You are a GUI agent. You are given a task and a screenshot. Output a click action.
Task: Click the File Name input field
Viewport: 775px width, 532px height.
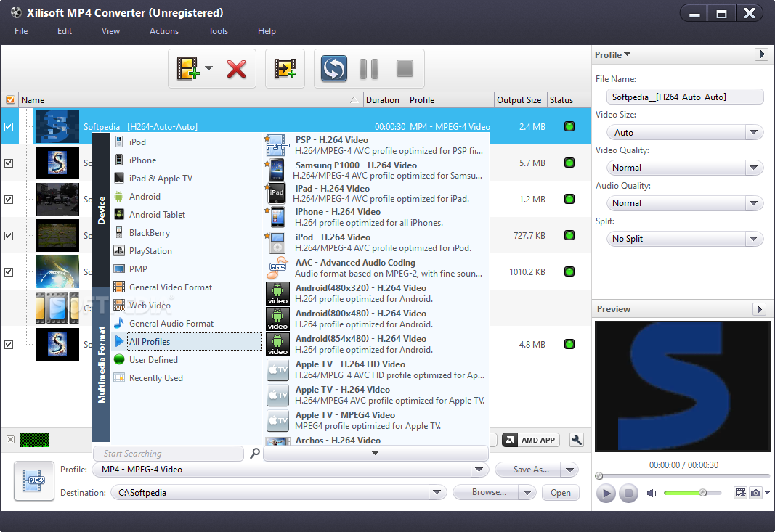tap(685, 97)
